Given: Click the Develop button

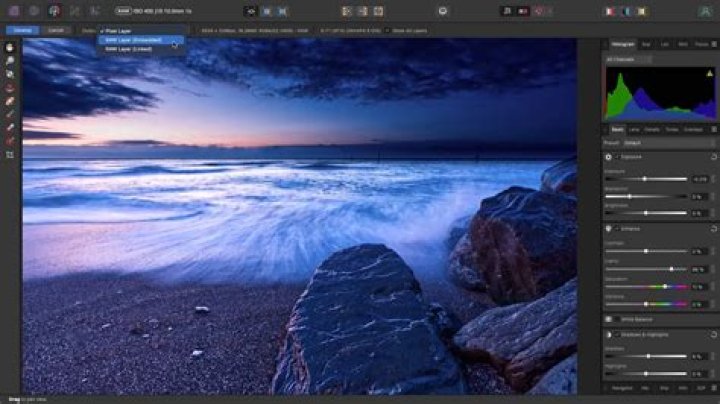Looking at the screenshot, I should [22, 30].
